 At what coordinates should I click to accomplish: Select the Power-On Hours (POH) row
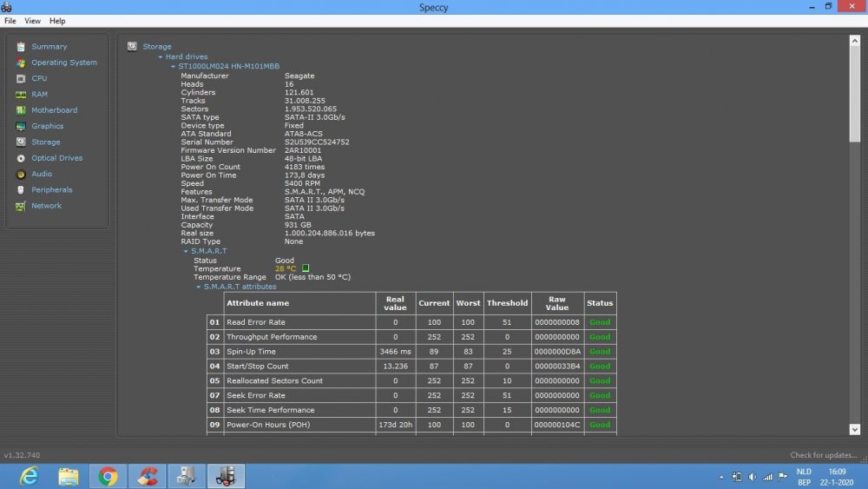411,425
